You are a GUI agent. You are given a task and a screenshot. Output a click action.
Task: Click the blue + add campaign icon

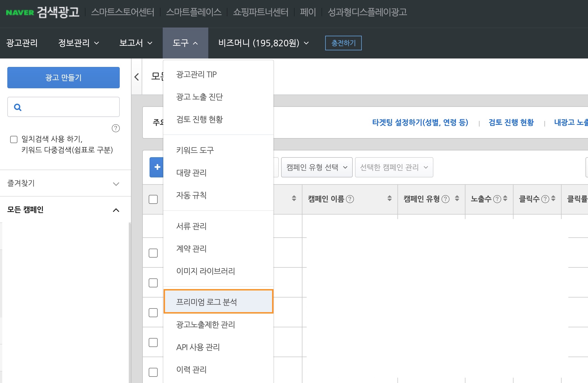click(x=157, y=167)
